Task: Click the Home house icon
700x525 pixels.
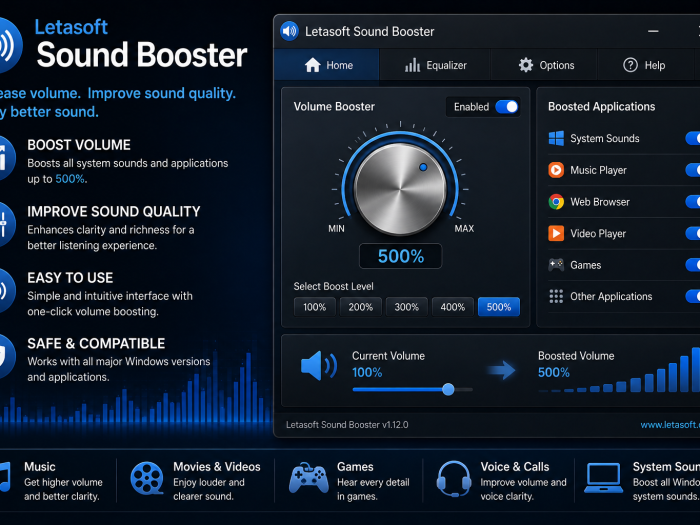Action: (x=312, y=65)
